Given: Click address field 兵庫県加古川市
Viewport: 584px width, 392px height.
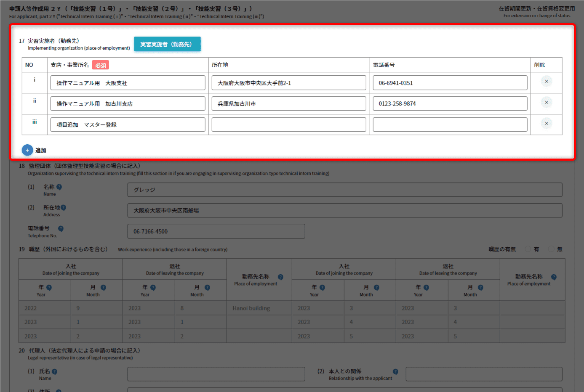Looking at the screenshot, I should point(288,103).
